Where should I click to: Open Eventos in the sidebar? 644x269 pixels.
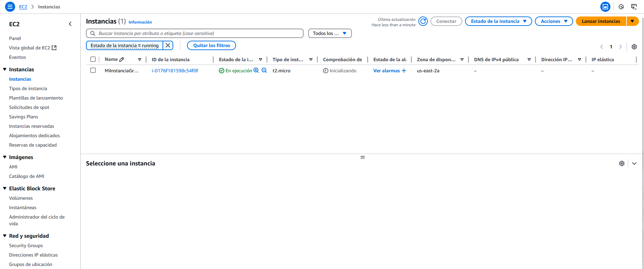pyautogui.click(x=17, y=57)
